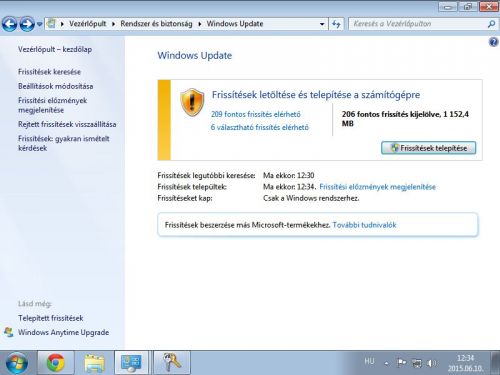Image resolution: width=500 pixels, height=375 pixels.
Task: Select the Windows Update breadcrumb
Action: (235, 24)
